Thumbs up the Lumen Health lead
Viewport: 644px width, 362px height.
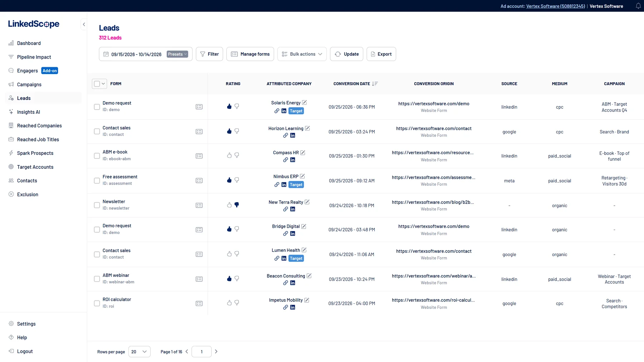(x=229, y=254)
